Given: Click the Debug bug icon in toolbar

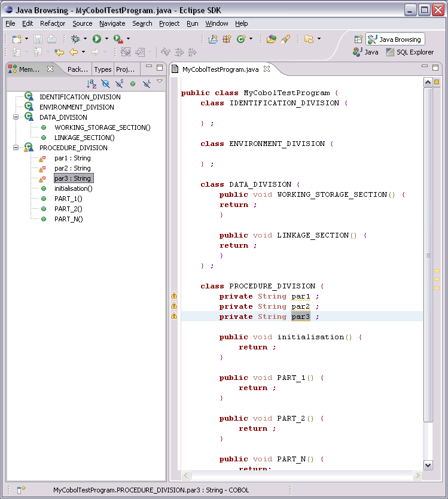Looking at the screenshot, I should (75, 39).
